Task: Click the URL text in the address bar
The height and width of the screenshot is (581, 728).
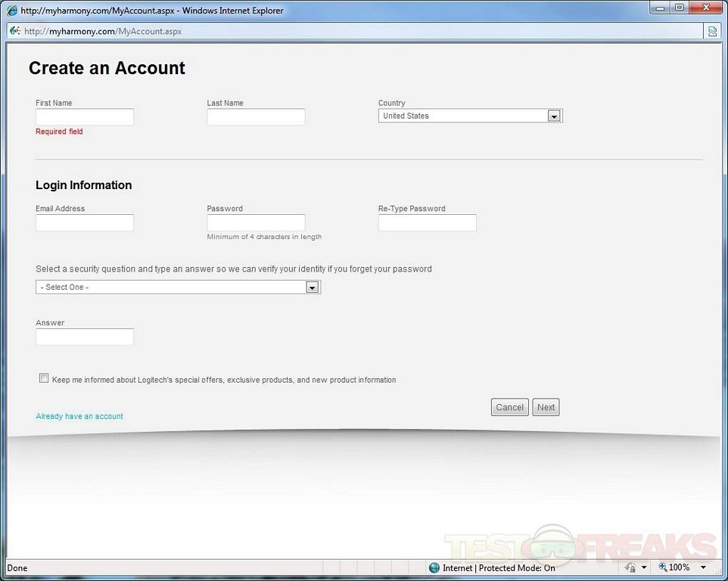Action: [102, 31]
